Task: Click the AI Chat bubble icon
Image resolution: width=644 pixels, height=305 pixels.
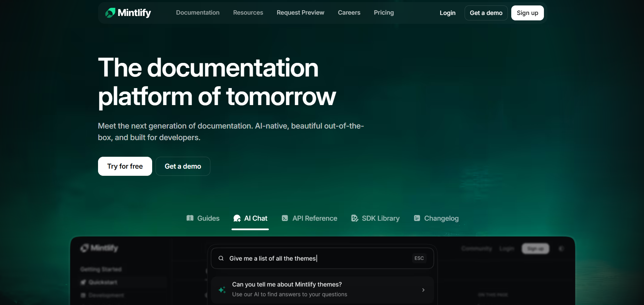Action: pos(237,218)
